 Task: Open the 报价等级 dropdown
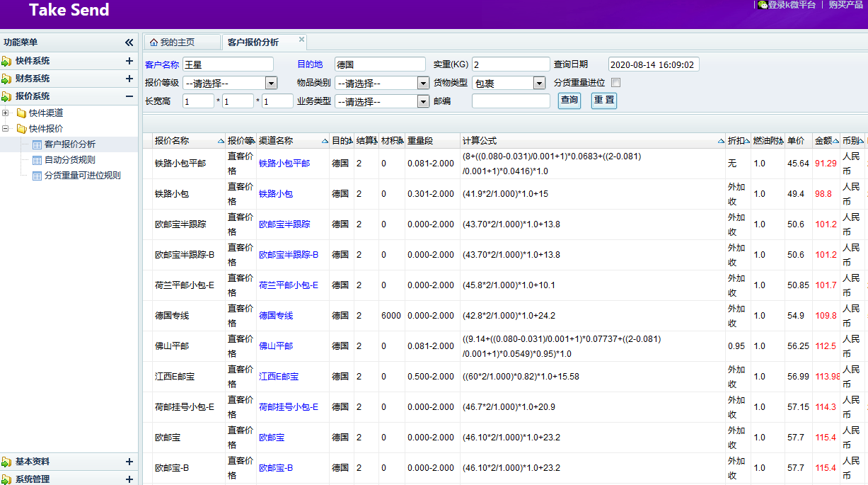click(x=271, y=83)
